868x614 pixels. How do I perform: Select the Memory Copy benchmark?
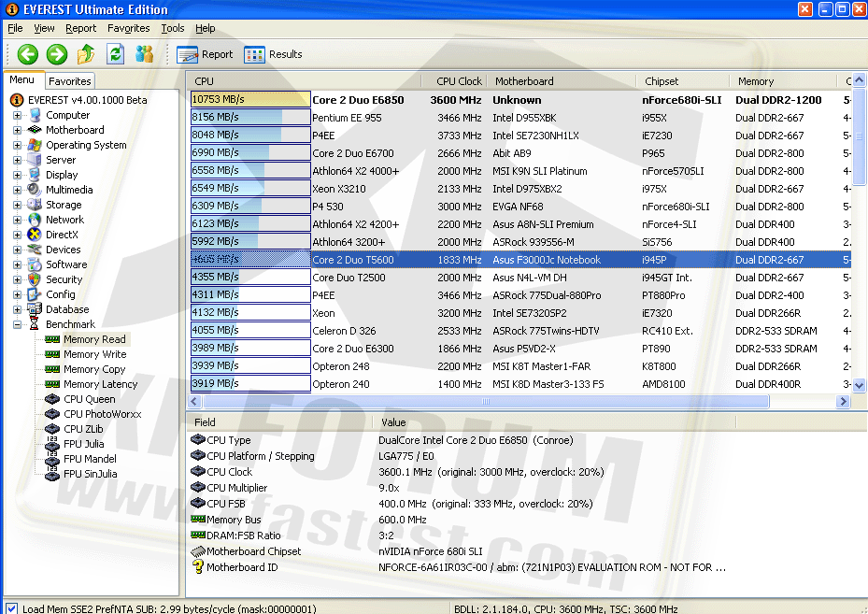[x=94, y=369]
